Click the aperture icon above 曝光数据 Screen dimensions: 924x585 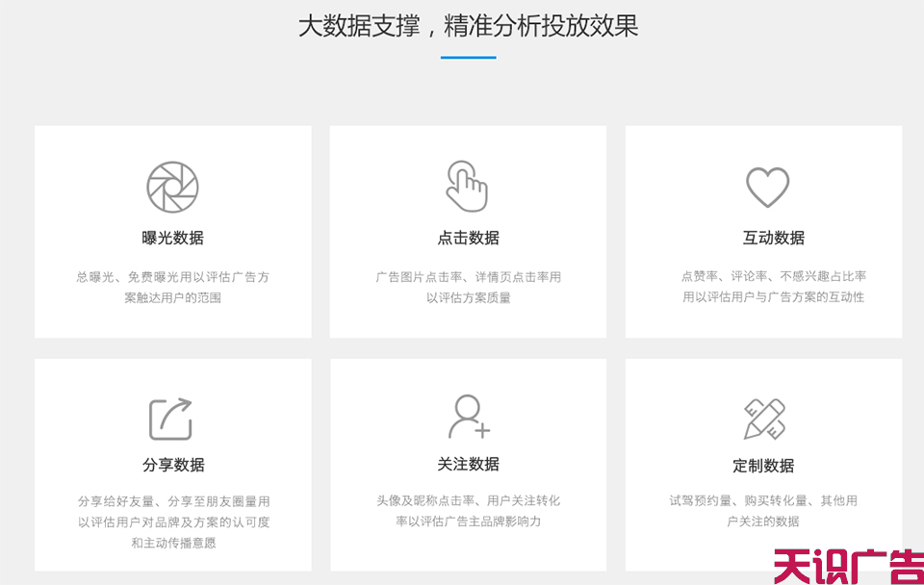pyautogui.click(x=172, y=187)
